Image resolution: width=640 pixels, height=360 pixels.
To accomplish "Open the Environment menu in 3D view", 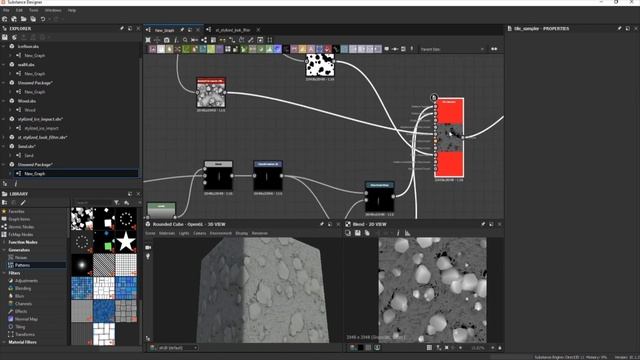I will [x=220, y=233].
